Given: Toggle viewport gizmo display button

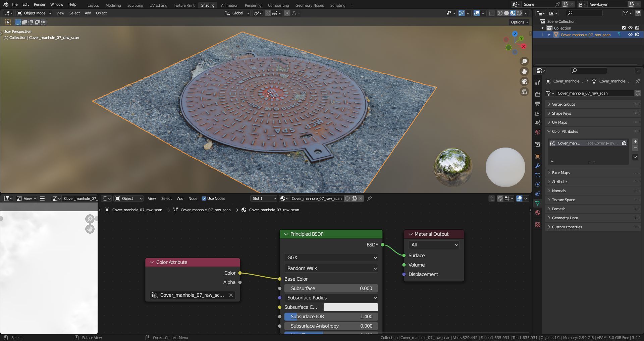Looking at the screenshot, I should coord(462,13).
